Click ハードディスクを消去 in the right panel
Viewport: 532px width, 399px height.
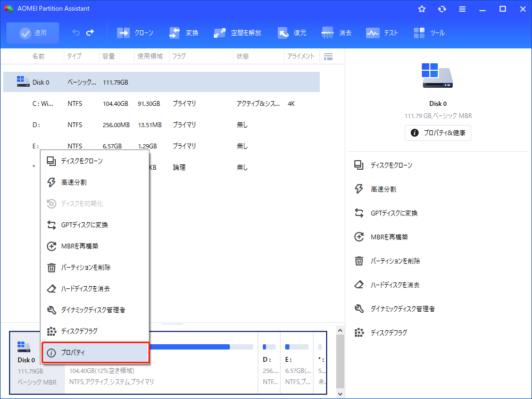coord(387,285)
